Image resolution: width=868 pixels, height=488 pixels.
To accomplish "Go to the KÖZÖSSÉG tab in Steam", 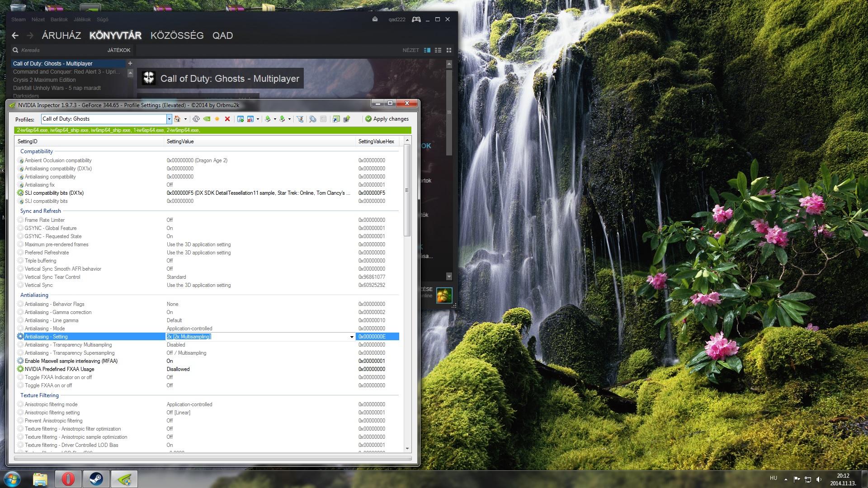I will pos(177,35).
